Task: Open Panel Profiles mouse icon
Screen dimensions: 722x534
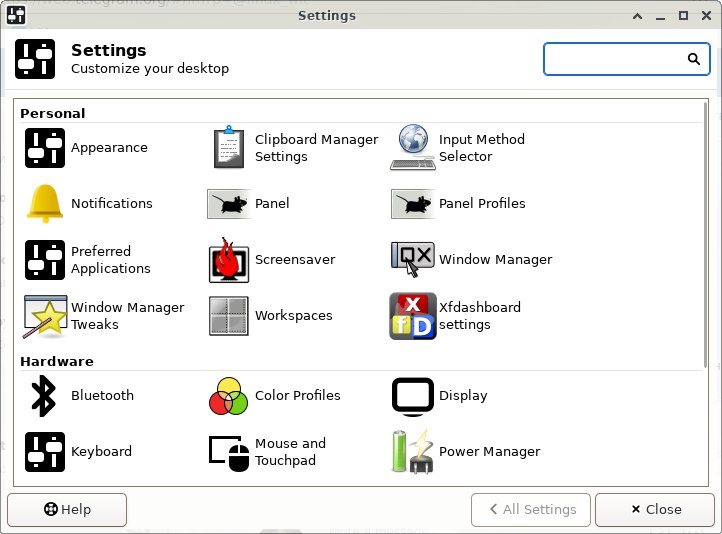Action: [x=413, y=203]
